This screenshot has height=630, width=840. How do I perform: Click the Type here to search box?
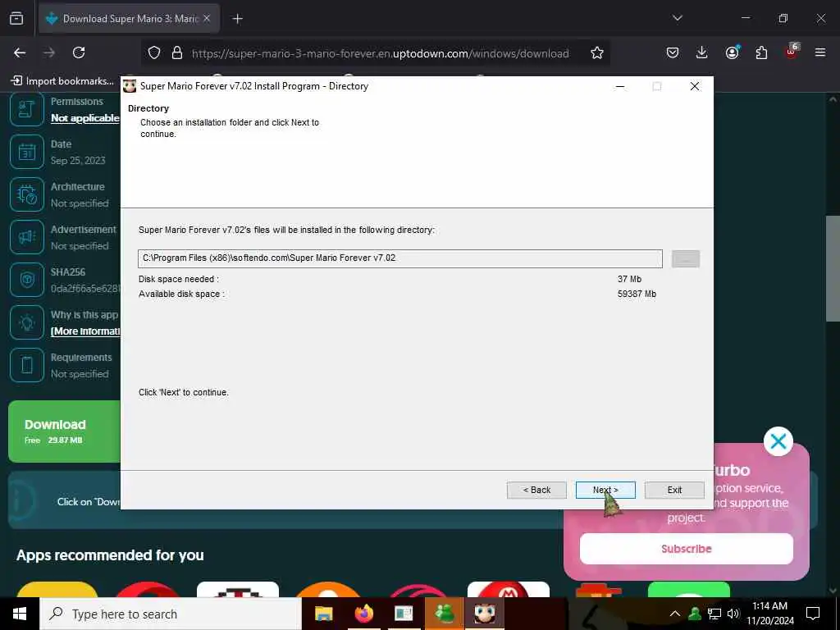click(x=171, y=614)
